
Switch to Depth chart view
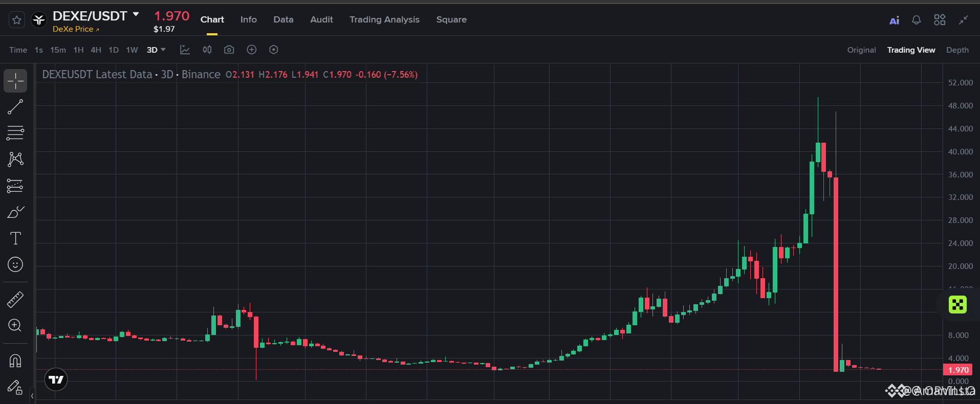[x=957, y=50]
